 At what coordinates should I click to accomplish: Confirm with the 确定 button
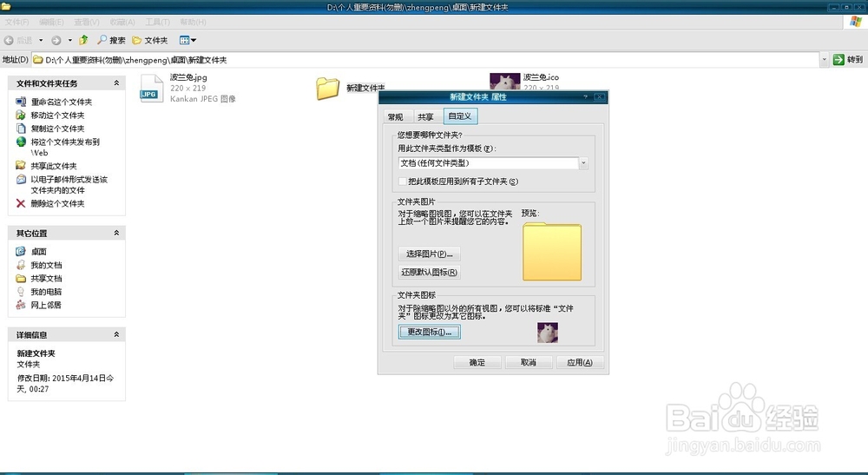tap(477, 362)
